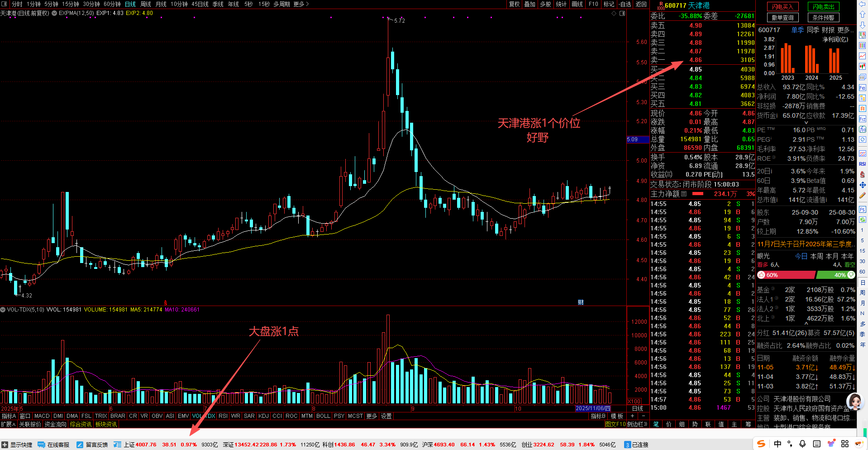Select the KDJ indicator tab
The width and height of the screenshot is (868, 450).
click(263, 416)
